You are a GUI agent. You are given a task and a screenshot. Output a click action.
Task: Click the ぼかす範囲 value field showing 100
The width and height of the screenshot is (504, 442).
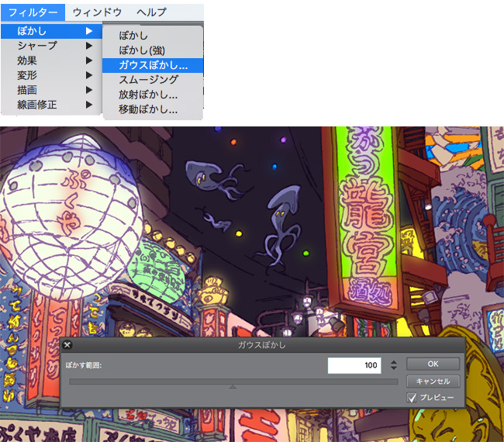point(354,365)
